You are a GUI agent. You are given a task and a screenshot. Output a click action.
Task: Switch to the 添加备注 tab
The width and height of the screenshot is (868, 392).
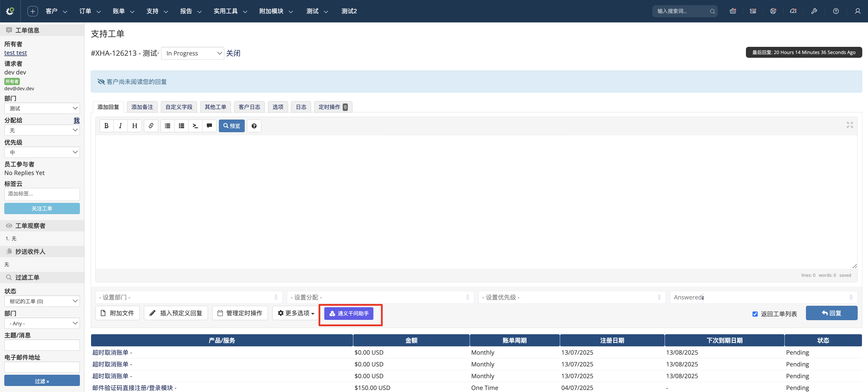click(142, 107)
